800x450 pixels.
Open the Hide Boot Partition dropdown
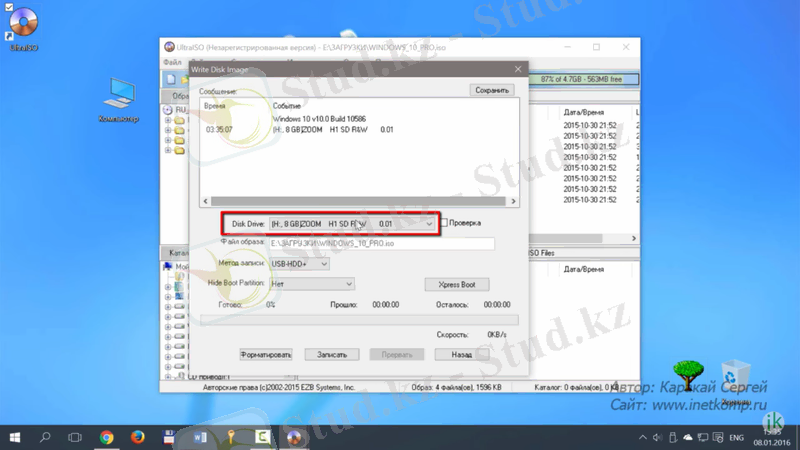(x=312, y=284)
